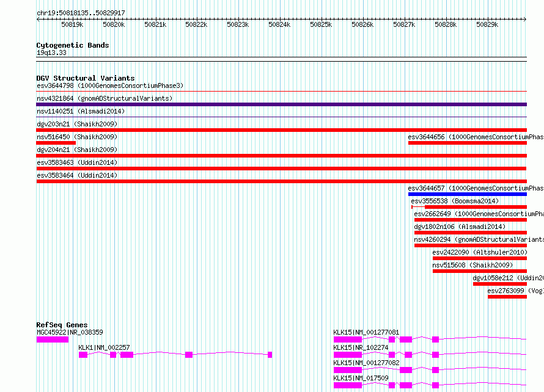
Task: Select the esv2662649 variant label
Action: pyautogui.click(x=479, y=214)
